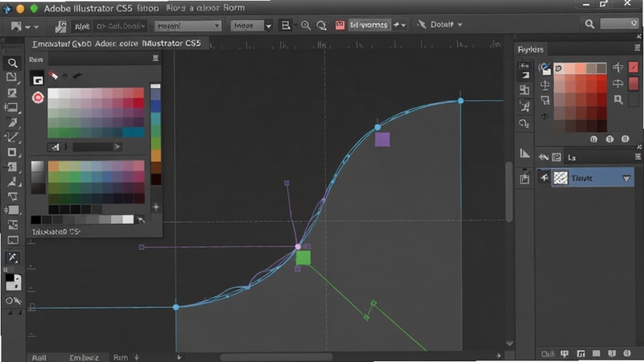Select the purple square handle on the curve
Viewport: 644px width, 362px height.
[382, 139]
